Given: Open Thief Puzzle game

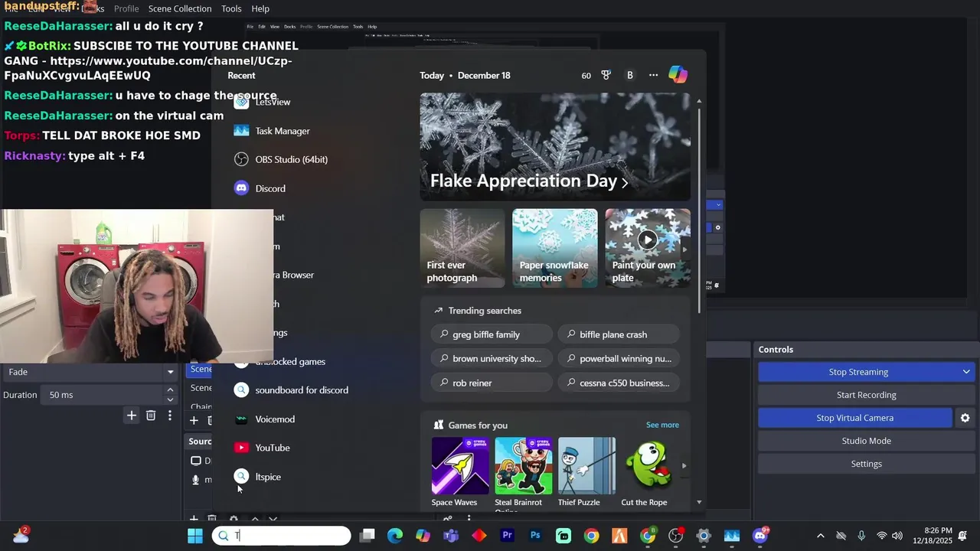Looking at the screenshot, I should pos(586,471).
